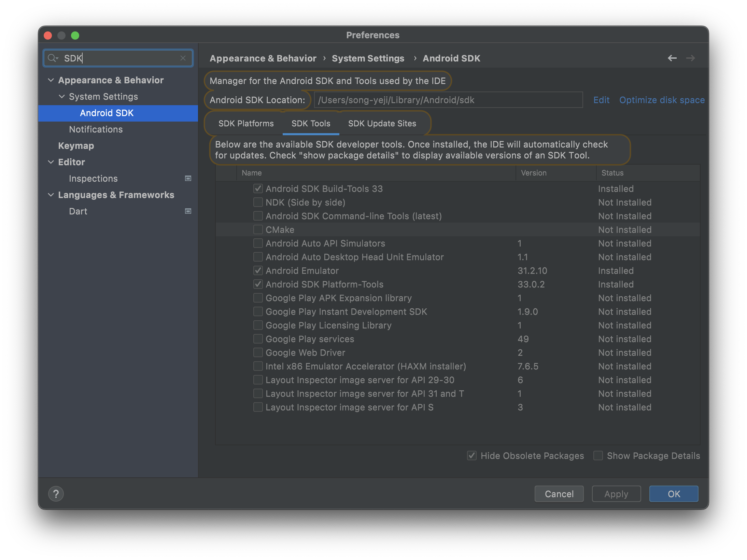
Task: Click the green zoom window button
Action: click(75, 36)
